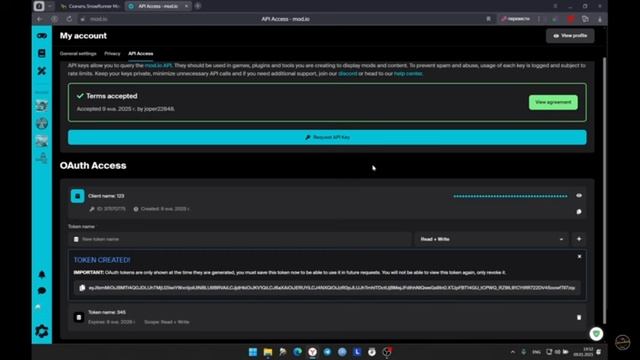Open the games controller icon in sidebar

pyautogui.click(x=42, y=36)
